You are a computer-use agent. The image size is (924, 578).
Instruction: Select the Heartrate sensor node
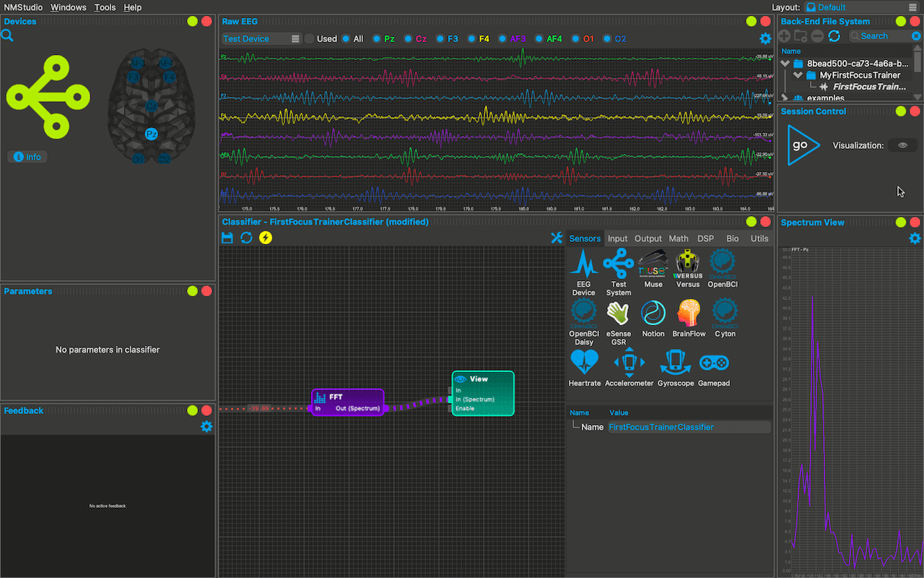(x=584, y=368)
